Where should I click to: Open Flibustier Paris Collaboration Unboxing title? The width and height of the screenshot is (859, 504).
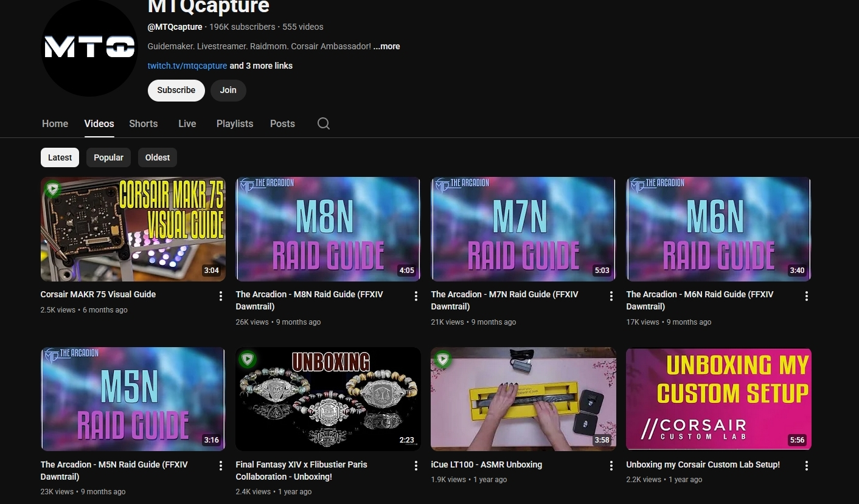pyautogui.click(x=302, y=471)
